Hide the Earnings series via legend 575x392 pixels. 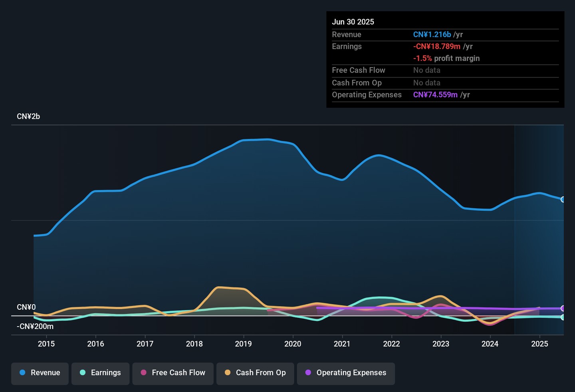pos(100,373)
